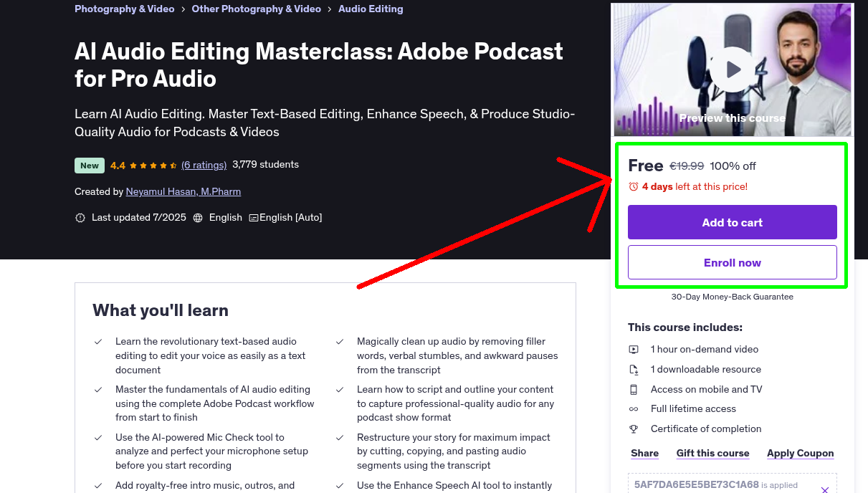Screen dimensions: 868x493
Task: Click the downloadable resource icon
Action: click(x=634, y=370)
